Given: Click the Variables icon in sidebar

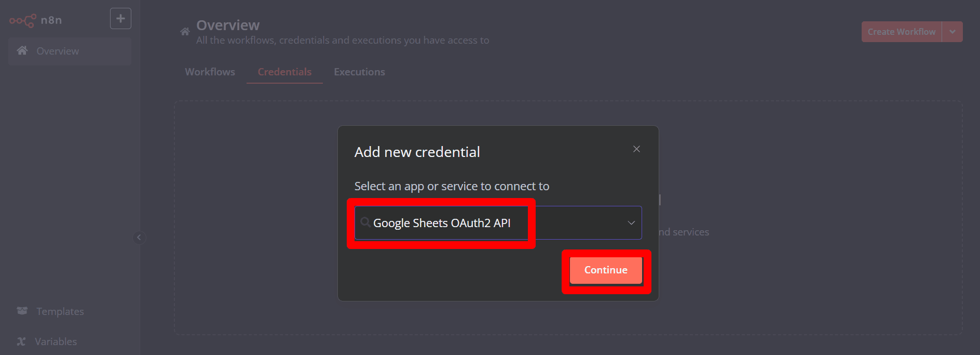Looking at the screenshot, I should 21,341.
